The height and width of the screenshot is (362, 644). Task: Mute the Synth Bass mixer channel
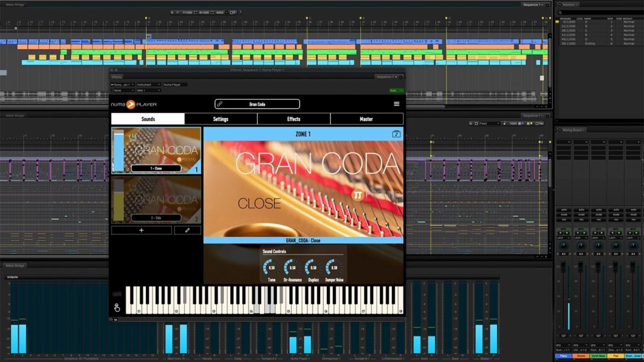tap(599, 215)
